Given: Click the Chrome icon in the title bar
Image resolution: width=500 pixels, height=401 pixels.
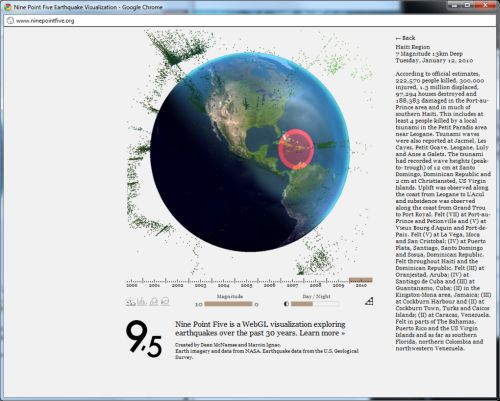Looking at the screenshot, I should pos(8,7).
